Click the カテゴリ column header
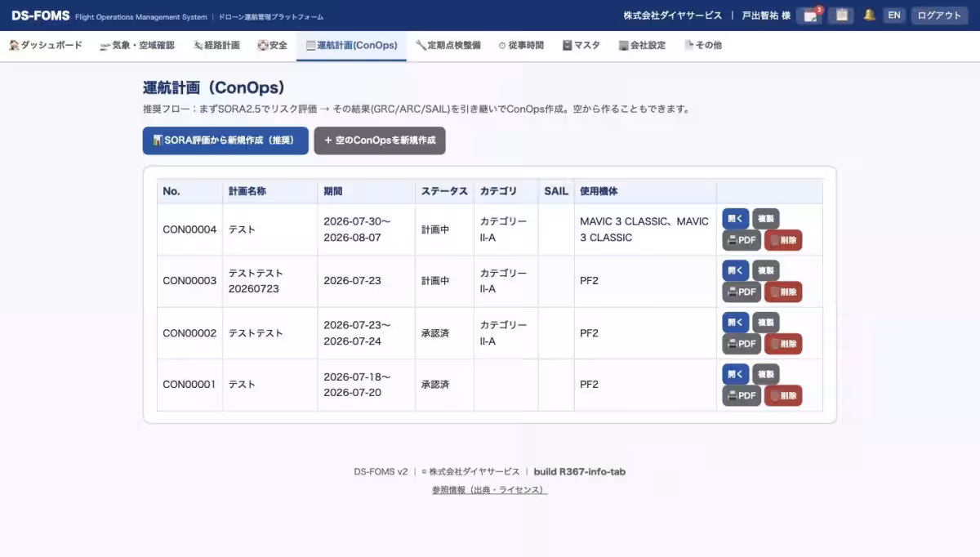 (506, 191)
